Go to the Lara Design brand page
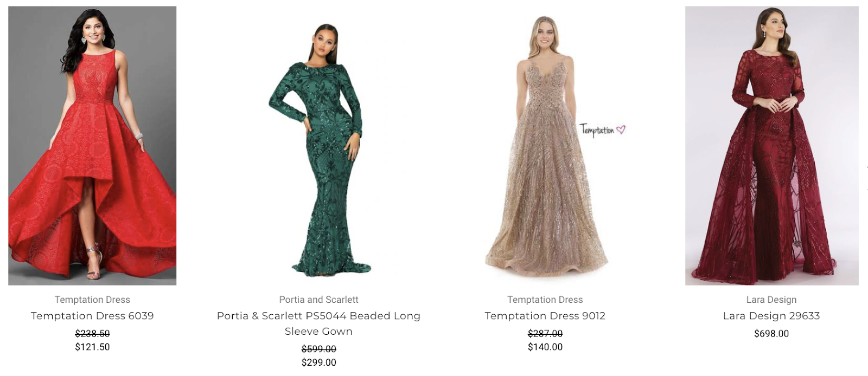This screenshot has height=376, width=868. [771, 300]
